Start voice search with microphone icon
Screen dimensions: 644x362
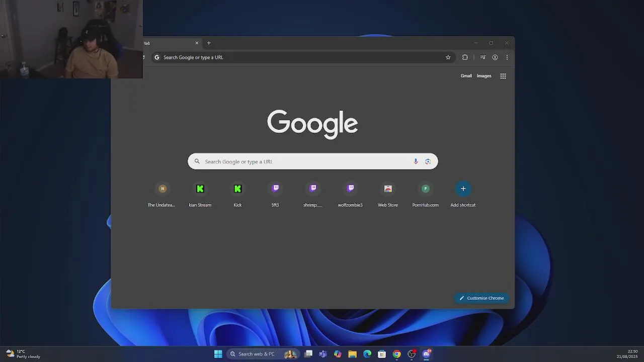pyautogui.click(x=416, y=161)
